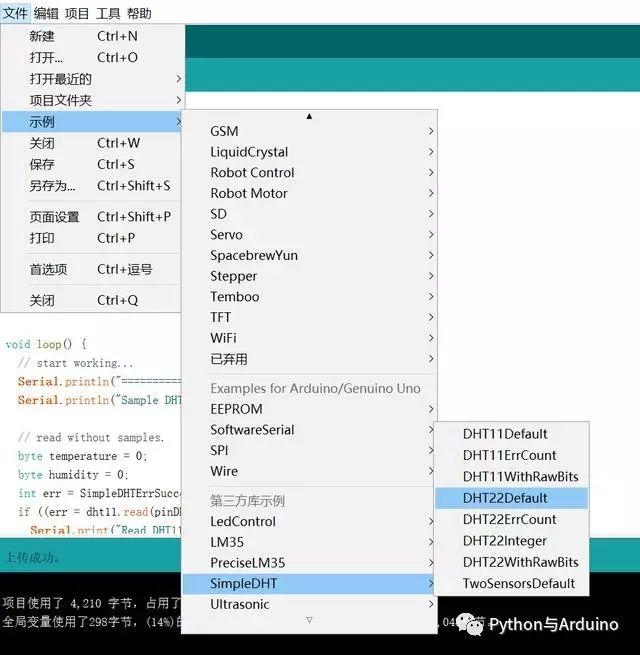Expand Ultrasonic library examples
Screen dimensions: 640x655
point(310,604)
